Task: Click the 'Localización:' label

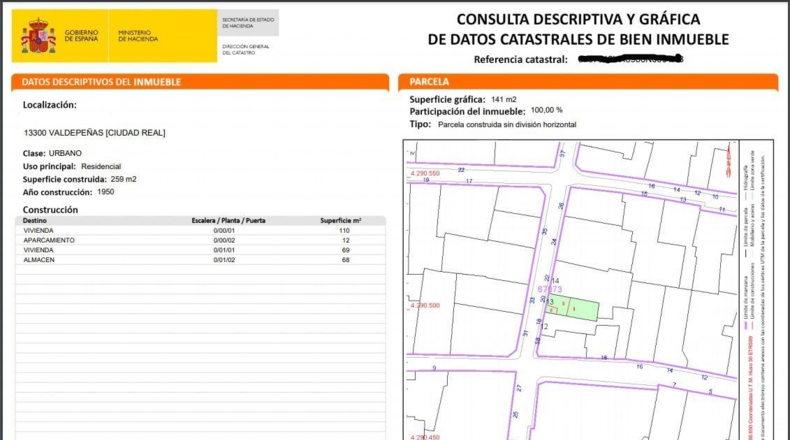Action: click(49, 105)
